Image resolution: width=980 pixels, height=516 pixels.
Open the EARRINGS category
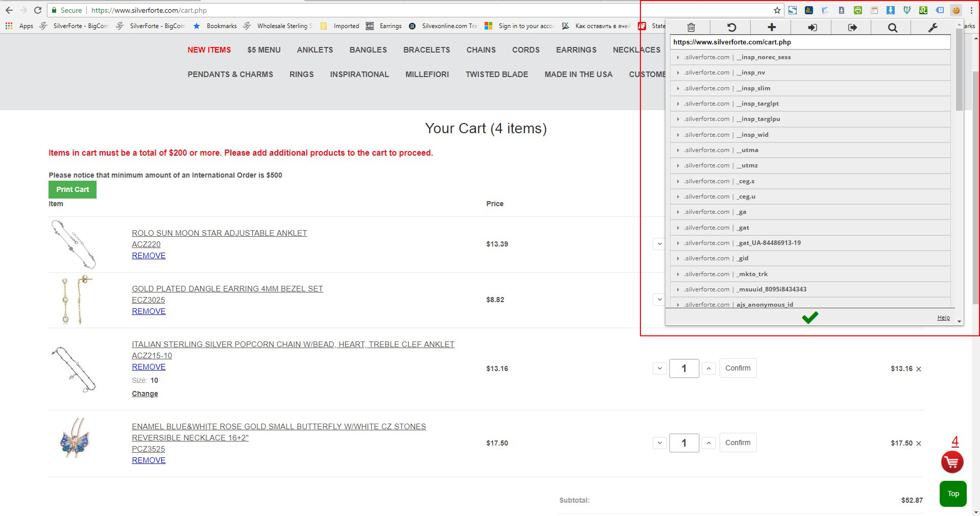pos(576,50)
